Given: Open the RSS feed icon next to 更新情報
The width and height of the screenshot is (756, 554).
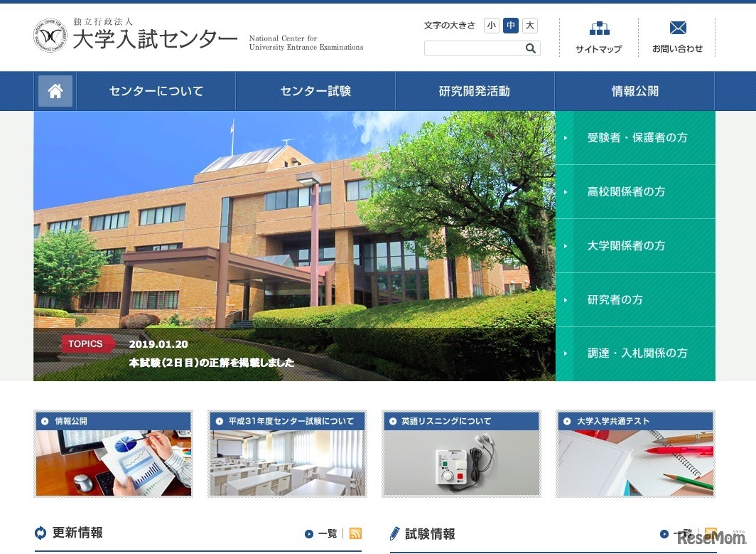Looking at the screenshot, I should (x=355, y=533).
